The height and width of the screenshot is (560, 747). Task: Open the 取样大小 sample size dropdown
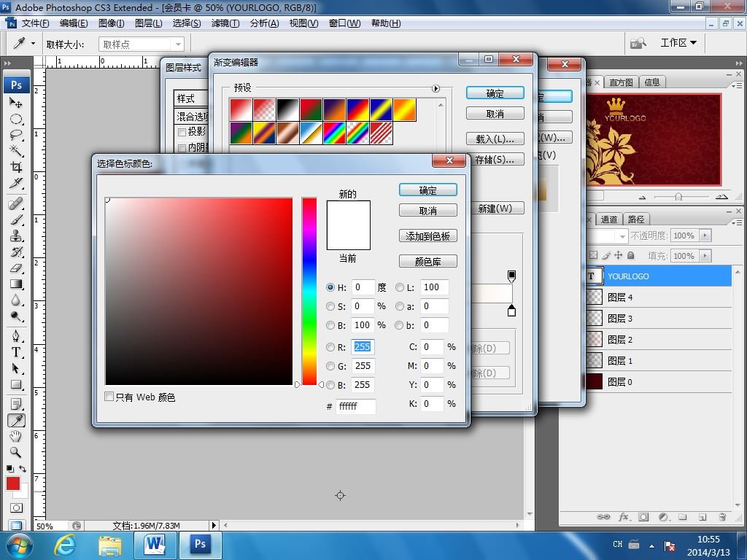pos(141,44)
